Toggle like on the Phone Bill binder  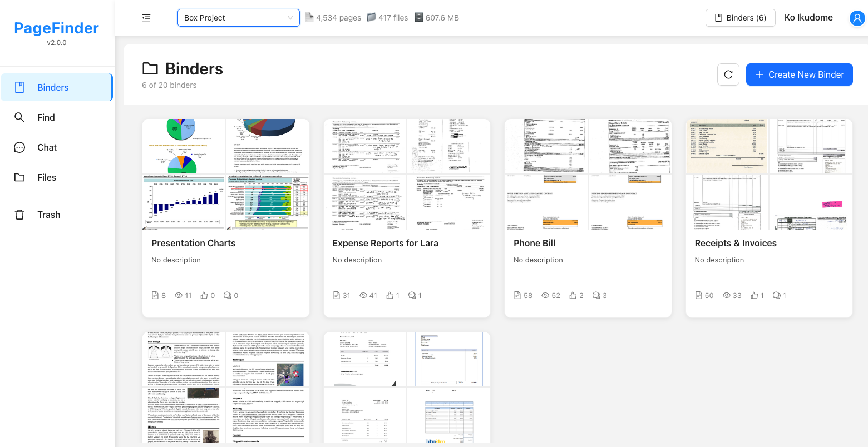point(572,295)
